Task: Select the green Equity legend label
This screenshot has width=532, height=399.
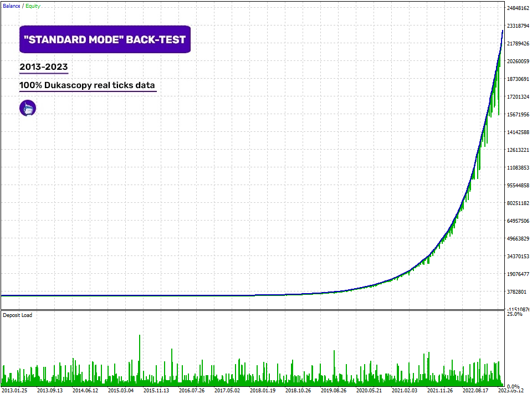Action: 33,6
